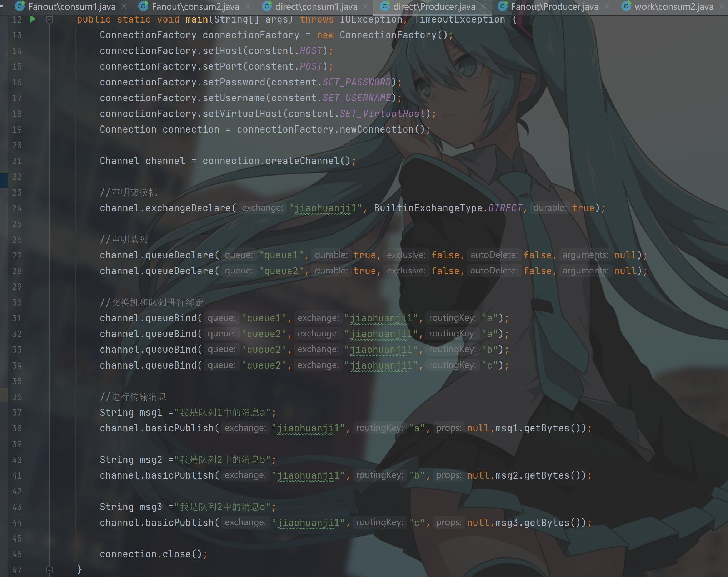The height and width of the screenshot is (577, 728).
Task: Close the direct\Producer.java tab
Action: pos(483,6)
